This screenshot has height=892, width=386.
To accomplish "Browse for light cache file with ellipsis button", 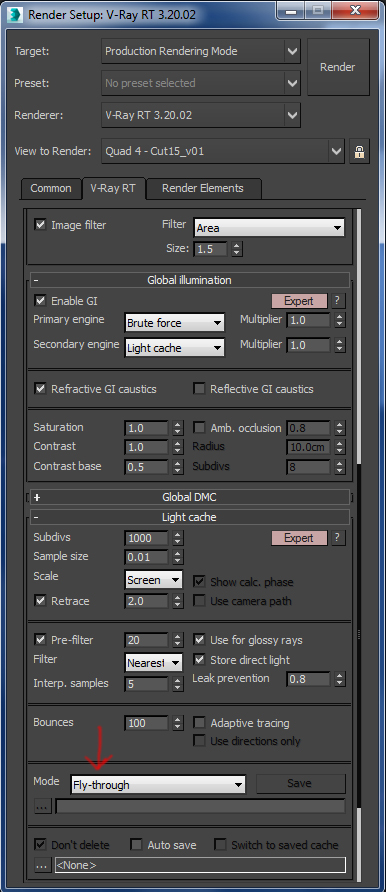I will [x=43, y=806].
